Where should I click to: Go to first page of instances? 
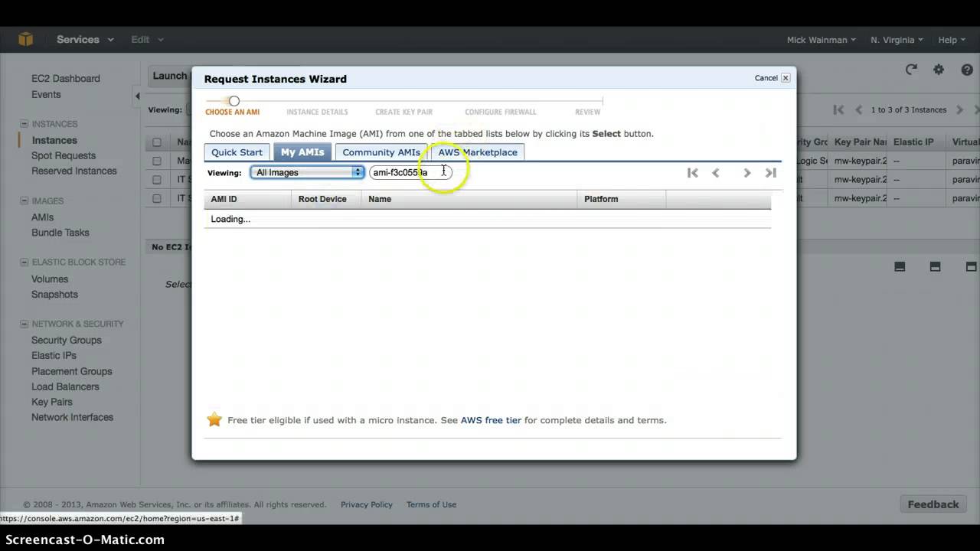pos(838,110)
